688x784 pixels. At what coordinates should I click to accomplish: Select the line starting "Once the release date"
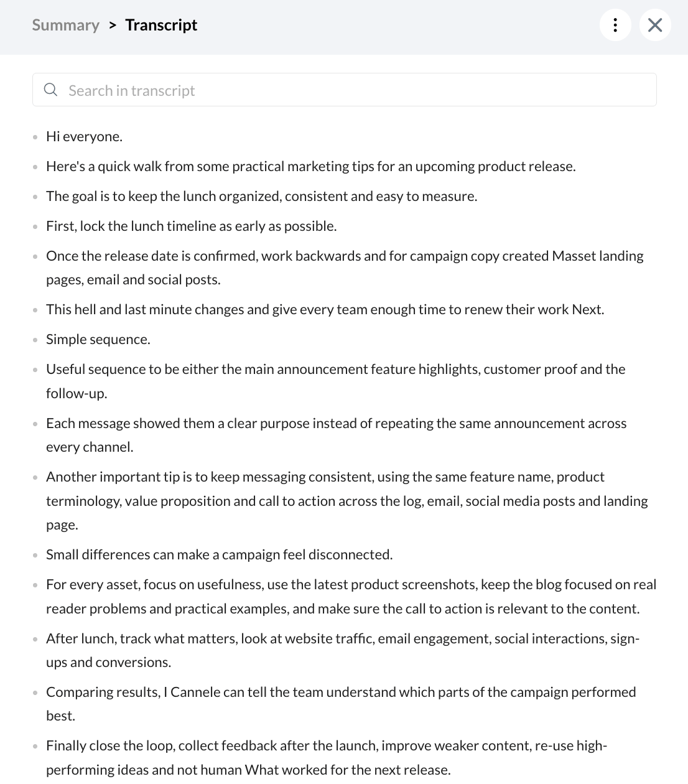click(345, 268)
